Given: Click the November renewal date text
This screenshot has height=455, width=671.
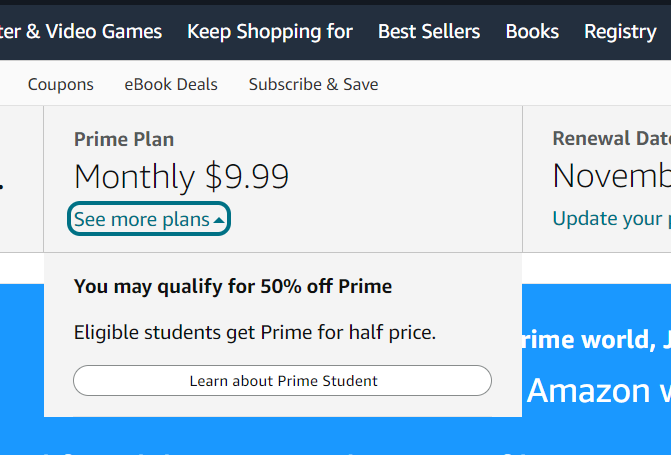Looking at the screenshot, I should [x=610, y=177].
